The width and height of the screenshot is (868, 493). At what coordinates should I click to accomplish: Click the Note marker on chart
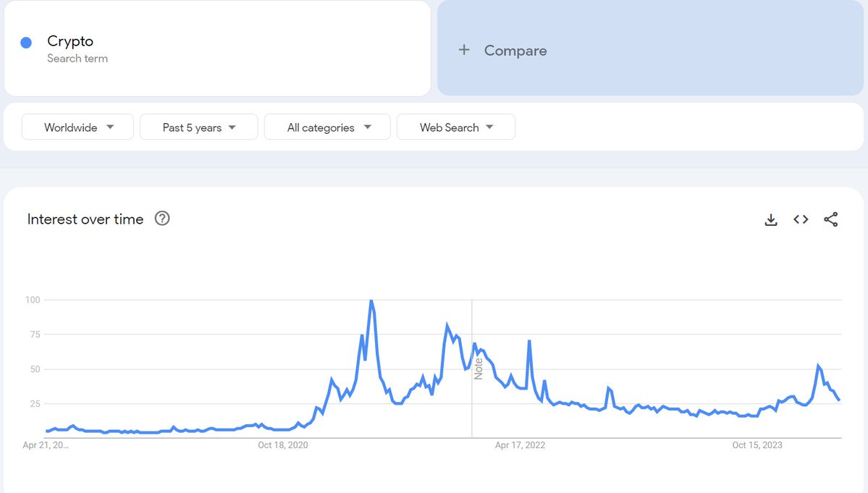pos(479,368)
